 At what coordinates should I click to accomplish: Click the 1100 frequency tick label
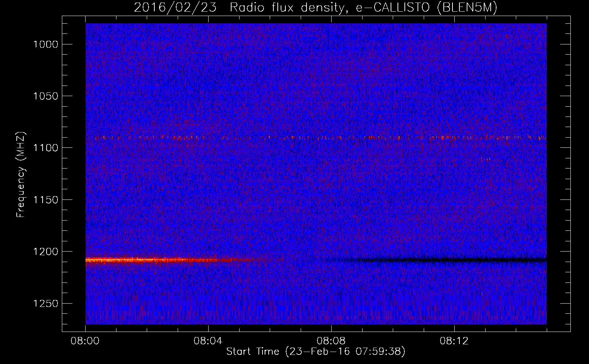point(46,148)
